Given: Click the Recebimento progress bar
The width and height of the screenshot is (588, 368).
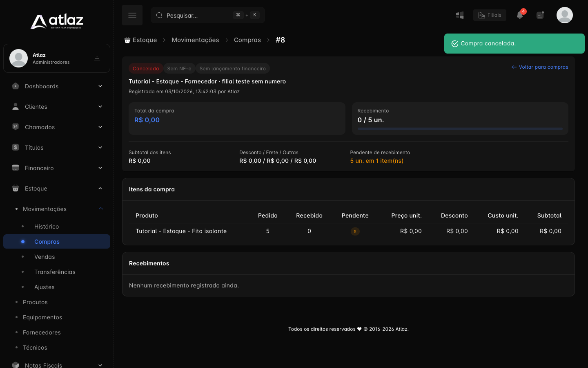Looking at the screenshot, I should [460, 129].
